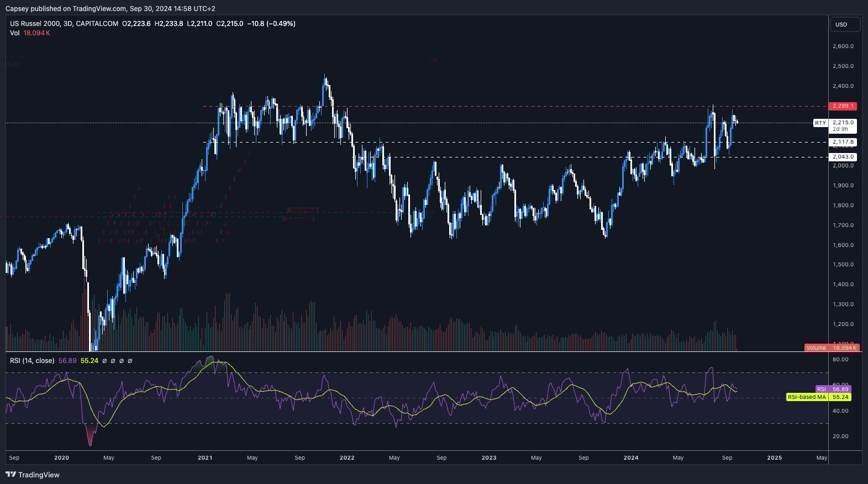The height and width of the screenshot is (484, 868).
Task: Open the USD currency selector
Action: click(845, 24)
